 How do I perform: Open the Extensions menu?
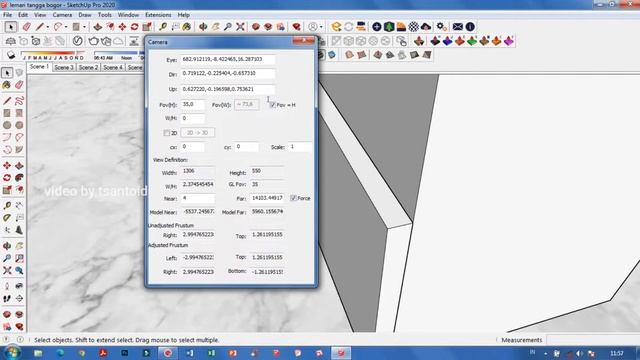[158, 15]
